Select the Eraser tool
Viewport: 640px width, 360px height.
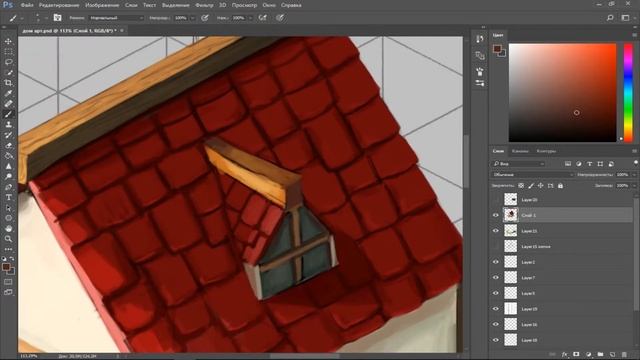click(8, 145)
